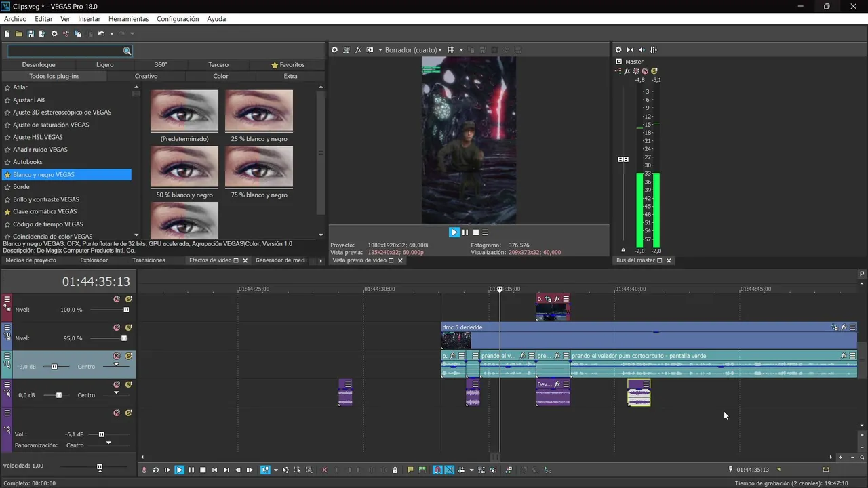Screen dimensions: 868x488
Task: Open the Panorámización Centro dropdown
Action: click(x=108, y=443)
